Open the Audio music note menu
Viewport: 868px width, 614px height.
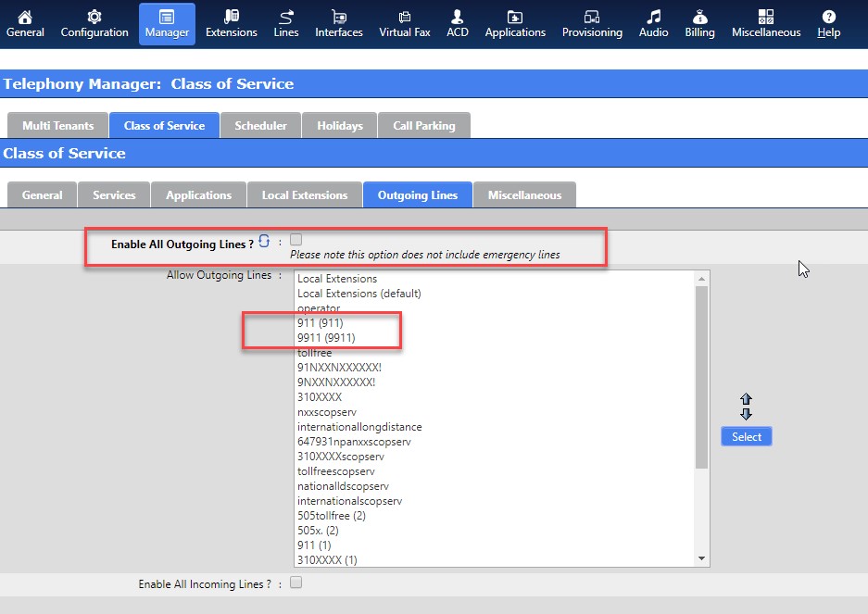pos(653,24)
